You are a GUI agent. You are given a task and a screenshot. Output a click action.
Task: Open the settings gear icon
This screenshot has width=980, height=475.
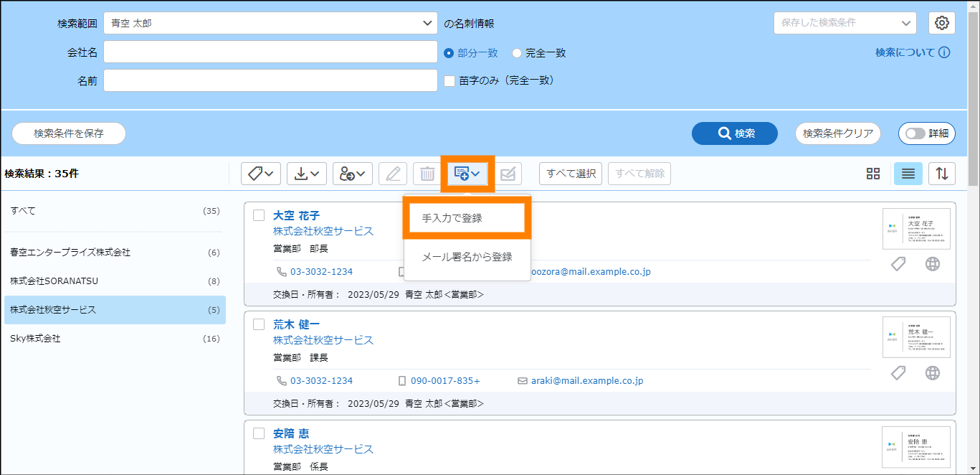(942, 23)
